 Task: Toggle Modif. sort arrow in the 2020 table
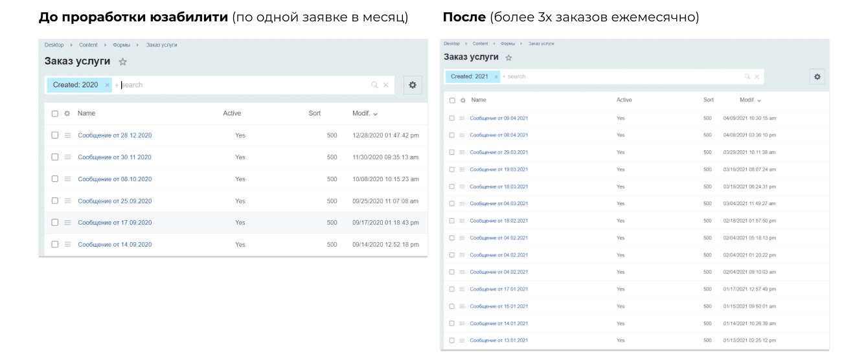pos(376,114)
